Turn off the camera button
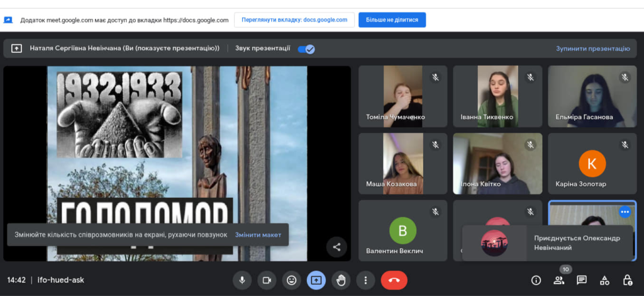The width and height of the screenshot is (644, 296). 267,280
